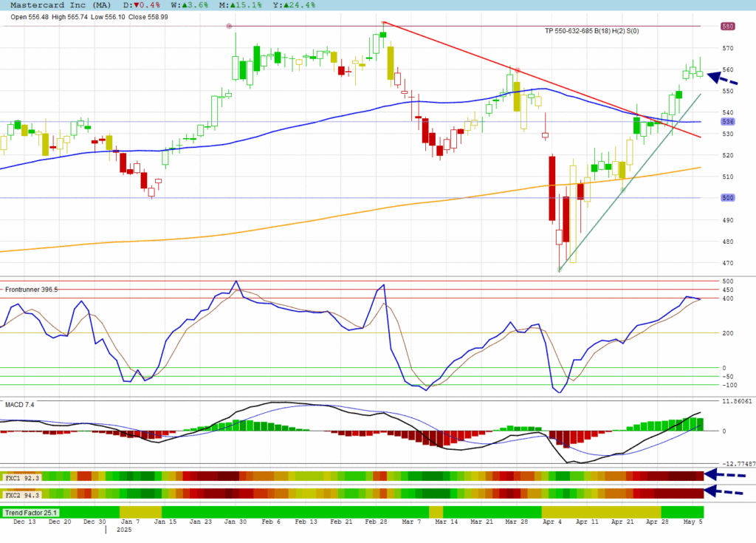Select the 450 level on the Frontrunner axis
The height and width of the screenshot is (543, 756).
pos(727,290)
